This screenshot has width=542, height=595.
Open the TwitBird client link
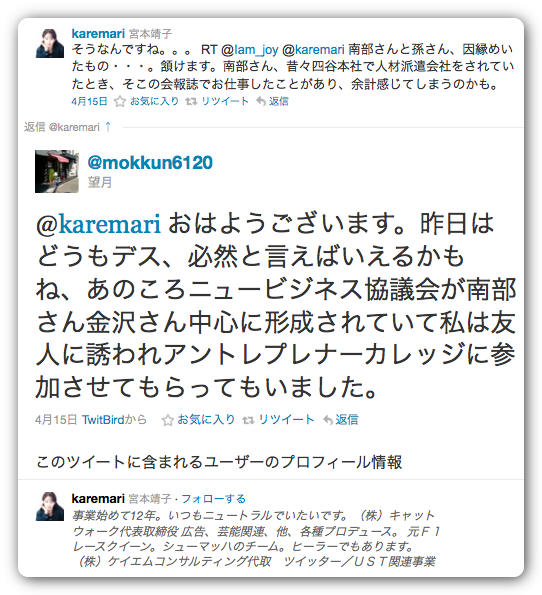103,420
